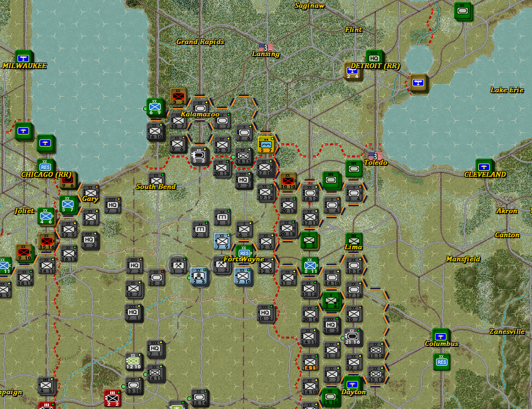Select the brown 9-6 unit at Chicago
This screenshot has height=409, width=532.
pyautogui.click(x=68, y=181)
